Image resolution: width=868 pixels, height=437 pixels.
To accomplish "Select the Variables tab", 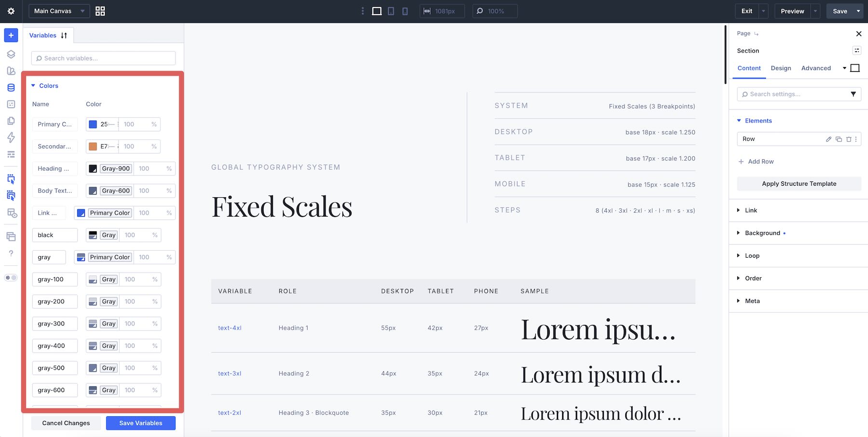I will (43, 35).
